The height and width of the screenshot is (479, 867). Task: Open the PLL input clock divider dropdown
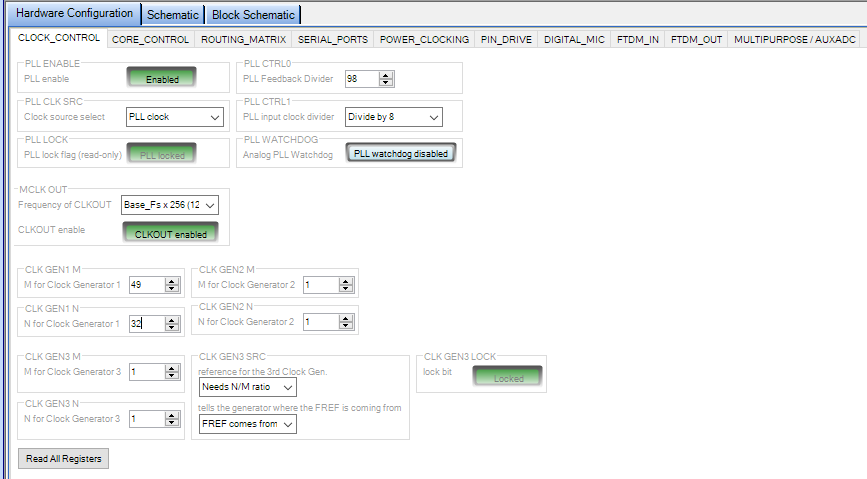coord(394,117)
